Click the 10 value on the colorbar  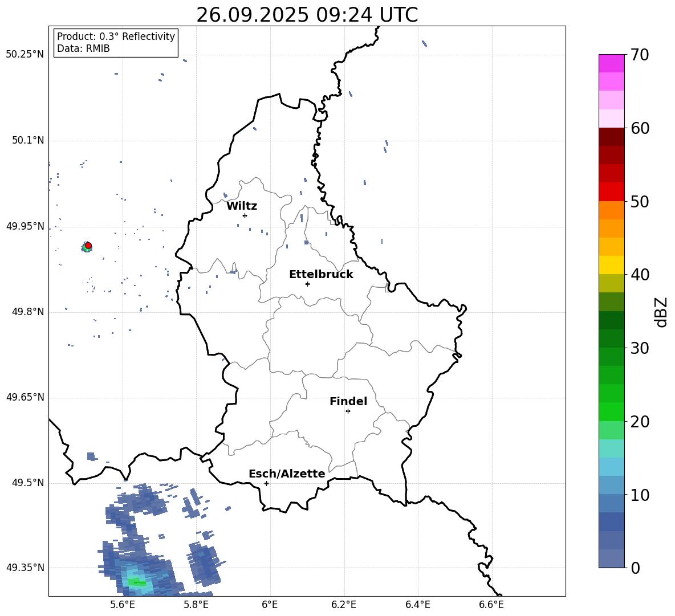[639, 495]
